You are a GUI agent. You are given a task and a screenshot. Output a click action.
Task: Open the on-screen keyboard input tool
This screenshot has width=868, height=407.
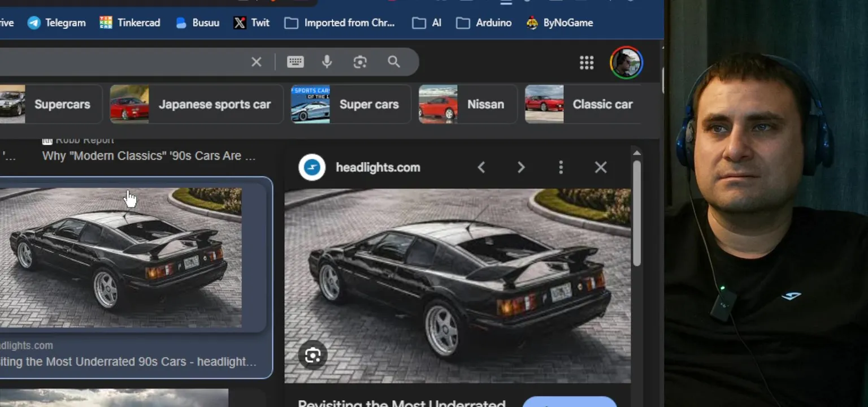pos(295,62)
